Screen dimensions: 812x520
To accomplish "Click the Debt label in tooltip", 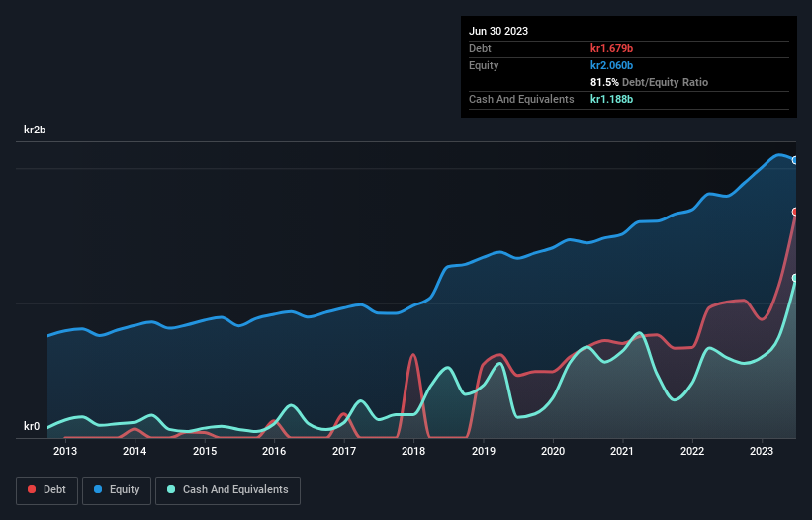I will (x=480, y=48).
